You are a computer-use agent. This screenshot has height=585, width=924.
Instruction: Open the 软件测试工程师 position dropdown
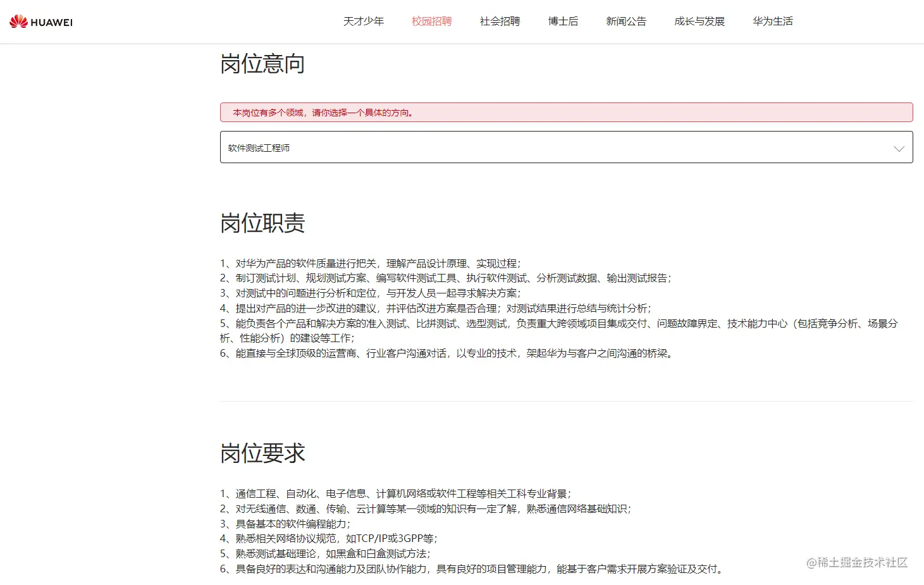[x=566, y=147]
